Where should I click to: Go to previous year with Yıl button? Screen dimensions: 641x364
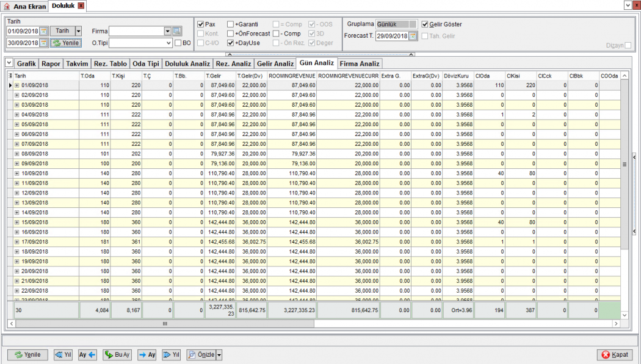(x=63, y=355)
